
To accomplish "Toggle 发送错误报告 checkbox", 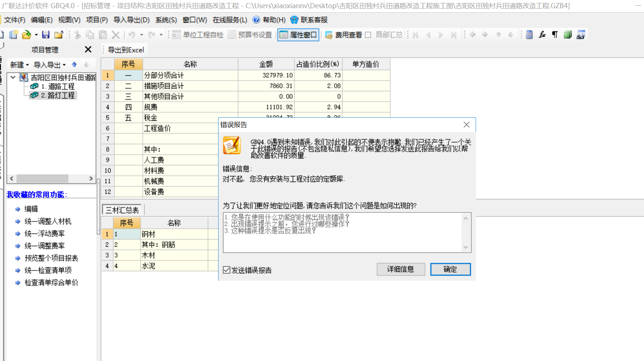I will [x=227, y=270].
